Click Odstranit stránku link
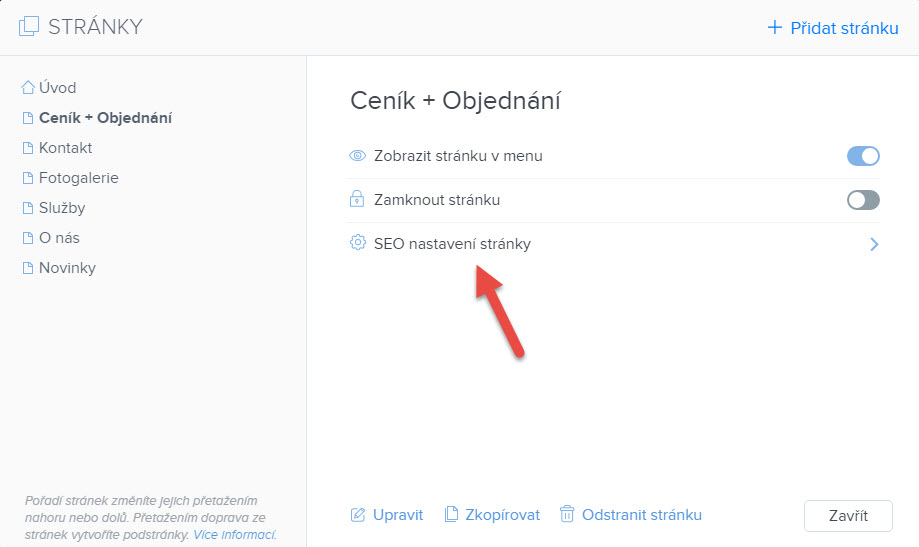Image resolution: width=919 pixels, height=547 pixels. 642,515
